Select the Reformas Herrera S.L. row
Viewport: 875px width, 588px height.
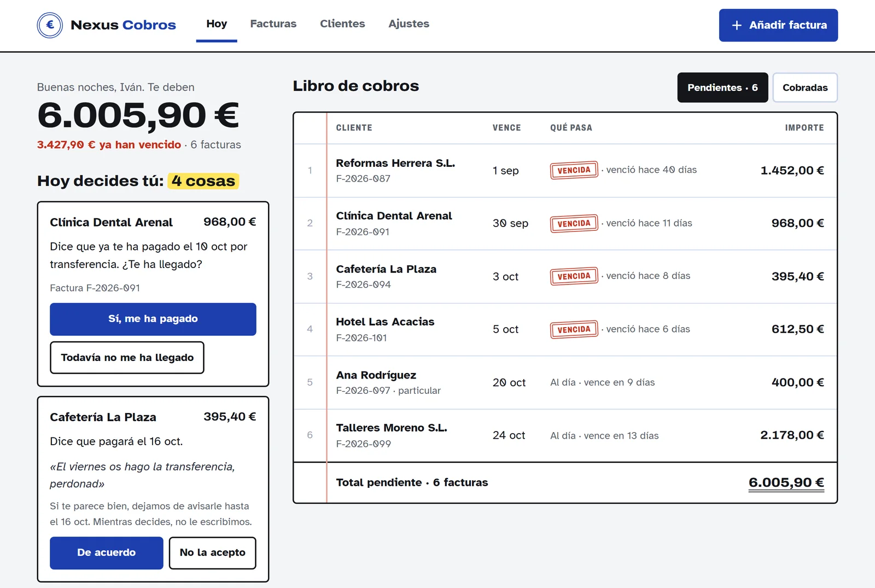565,171
